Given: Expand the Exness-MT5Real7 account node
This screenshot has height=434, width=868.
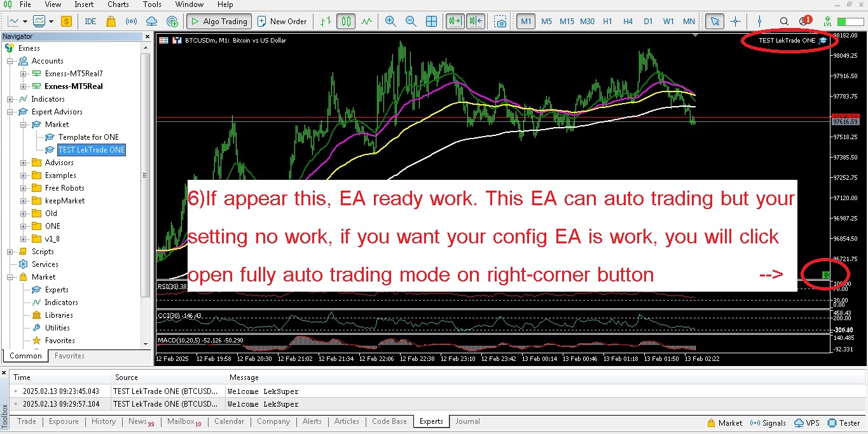Looking at the screenshot, I should (23, 74).
